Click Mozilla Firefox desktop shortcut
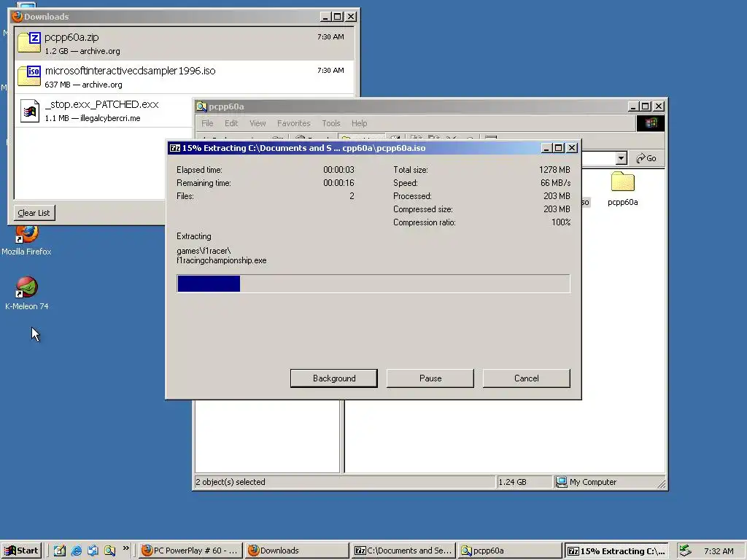Viewport: 747px width, 560px height. 26,241
